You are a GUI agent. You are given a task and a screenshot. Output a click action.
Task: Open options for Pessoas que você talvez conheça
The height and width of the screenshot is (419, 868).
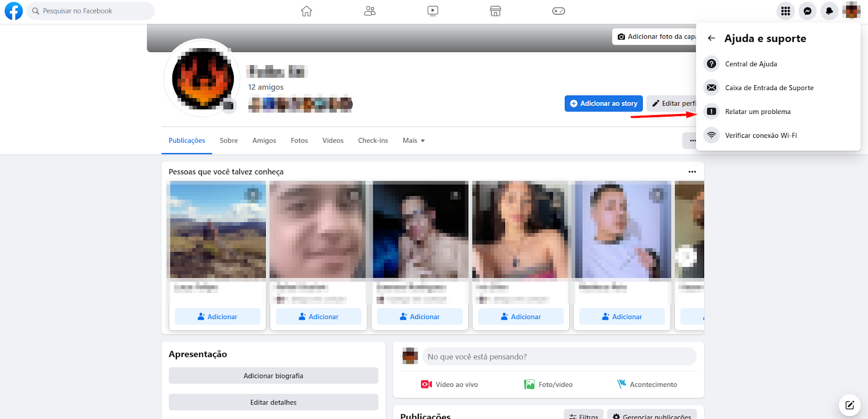pyautogui.click(x=692, y=172)
